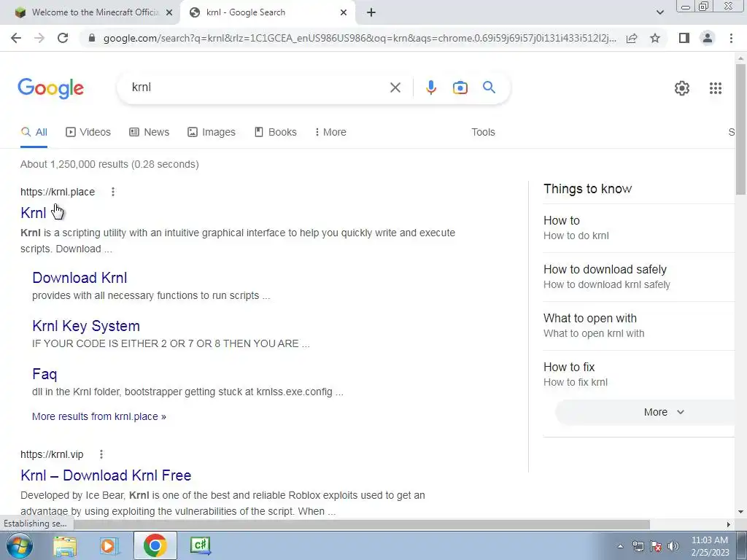
Task: Click the Google logo
Action: [x=51, y=88]
